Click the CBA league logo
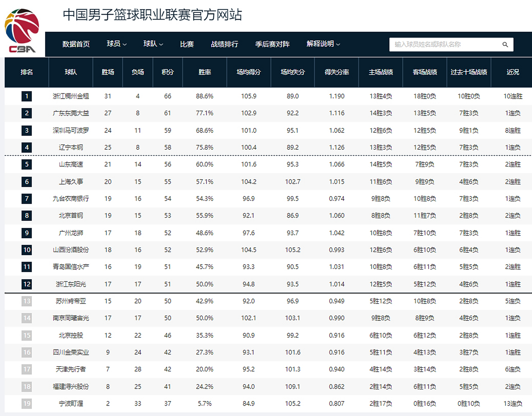Screen dimensions: 532x416 click(22, 31)
